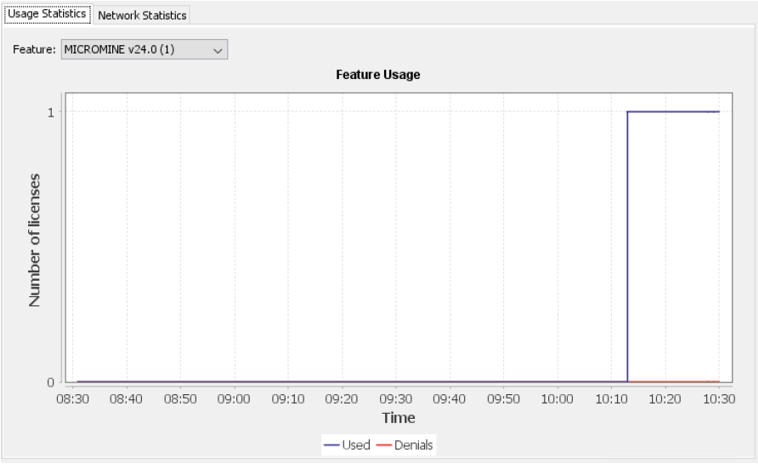Switch to the Usage Statistics tab
758x467 pixels.
tap(47, 14)
